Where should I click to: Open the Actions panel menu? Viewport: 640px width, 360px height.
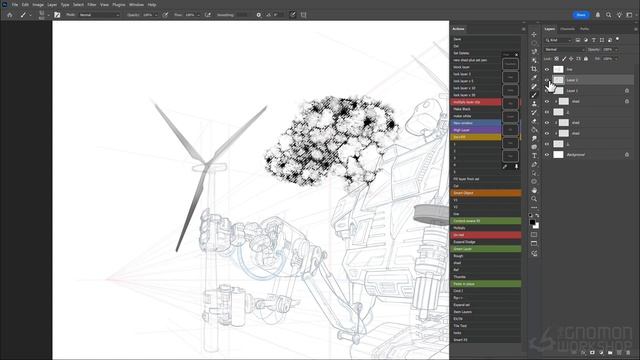(x=523, y=29)
